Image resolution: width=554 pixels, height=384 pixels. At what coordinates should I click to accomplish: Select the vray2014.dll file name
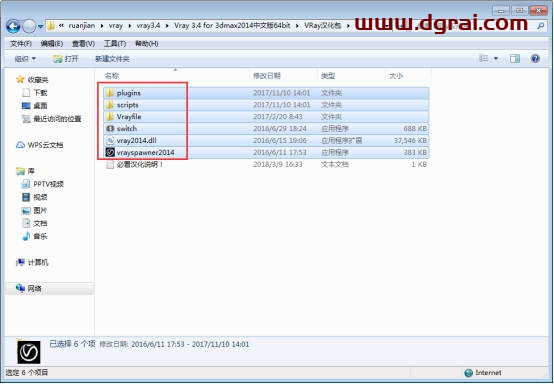tap(136, 141)
